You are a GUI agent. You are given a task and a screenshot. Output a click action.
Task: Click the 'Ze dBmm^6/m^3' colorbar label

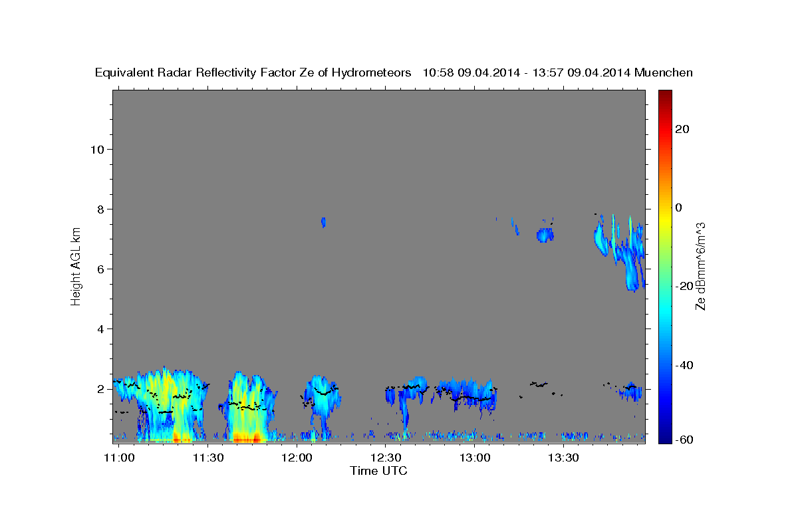(700, 266)
